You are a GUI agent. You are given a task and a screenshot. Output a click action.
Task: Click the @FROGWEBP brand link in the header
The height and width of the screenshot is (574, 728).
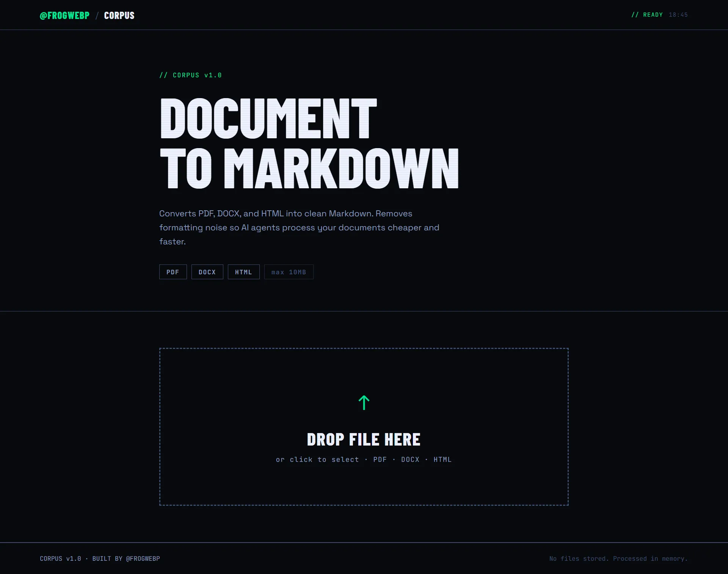64,16
